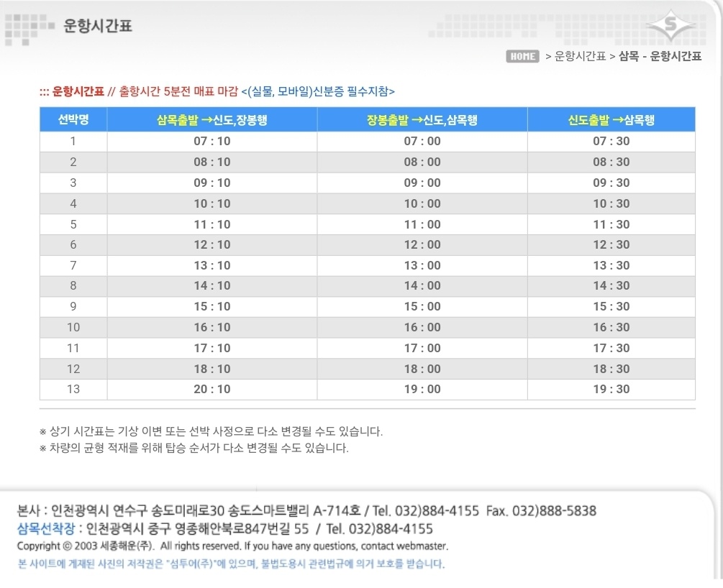Click the 13 : 10 time cell
This screenshot has width=723, height=588.
point(212,265)
